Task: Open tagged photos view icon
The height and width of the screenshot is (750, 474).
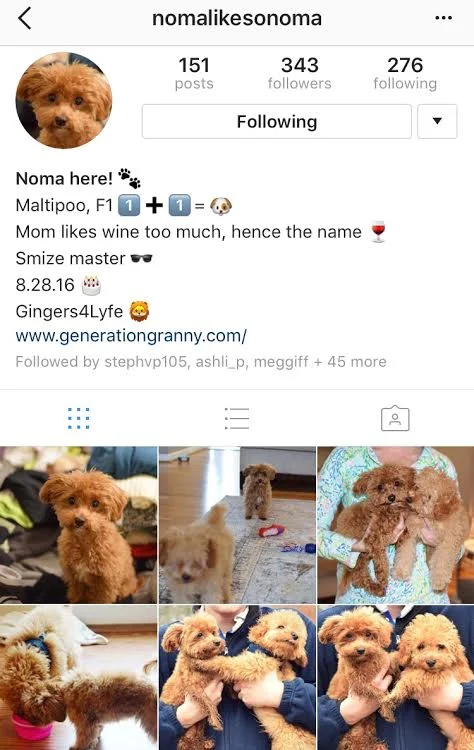Action: pyautogui.click(x=395, y=419)
